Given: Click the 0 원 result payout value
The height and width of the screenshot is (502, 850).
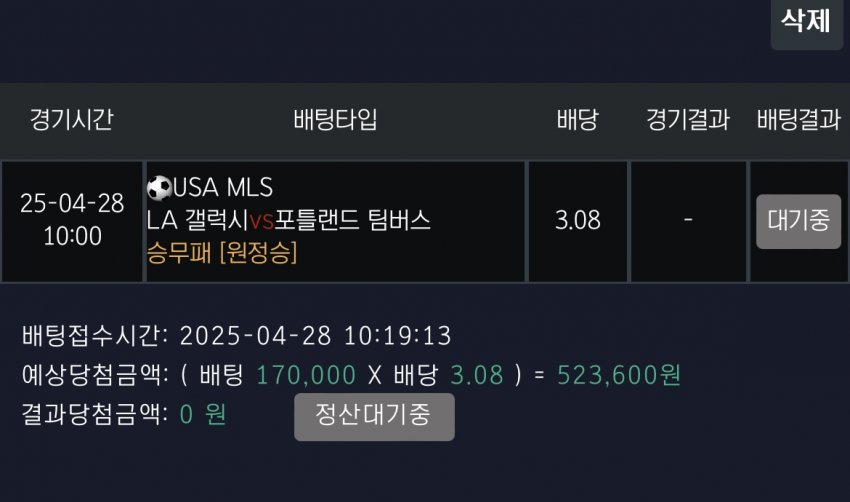Looking at the screenshot, I should [x=203, y=415].
